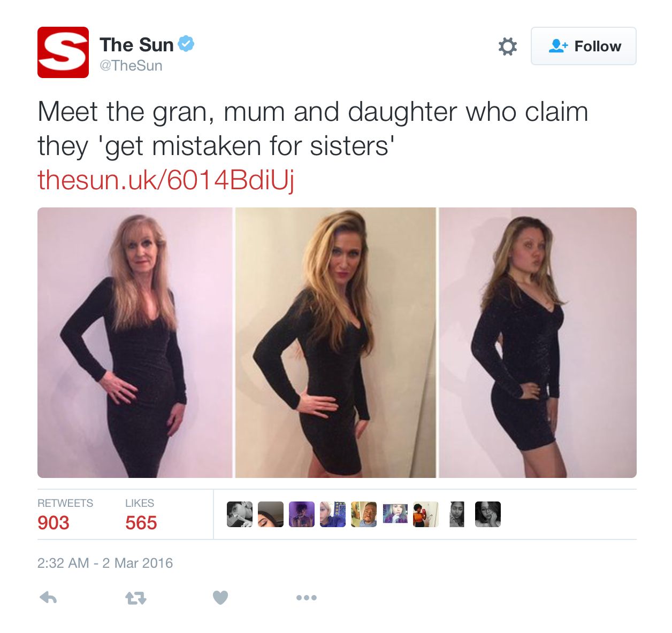
Task: Click the purple-toned third liker avatar
Action: point(302,514)
